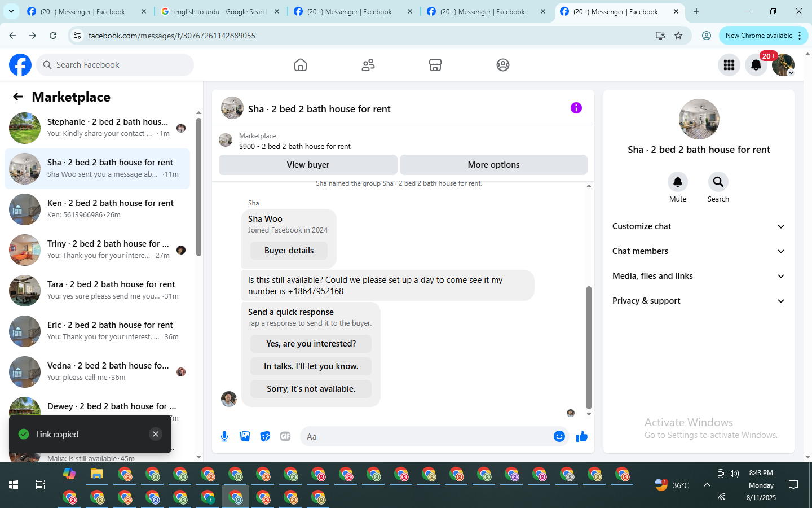Click the browser address bar URL
Image resolution: width=812 pixels, height=508 pixels.
pyautogui.click(x=171, y=36)
